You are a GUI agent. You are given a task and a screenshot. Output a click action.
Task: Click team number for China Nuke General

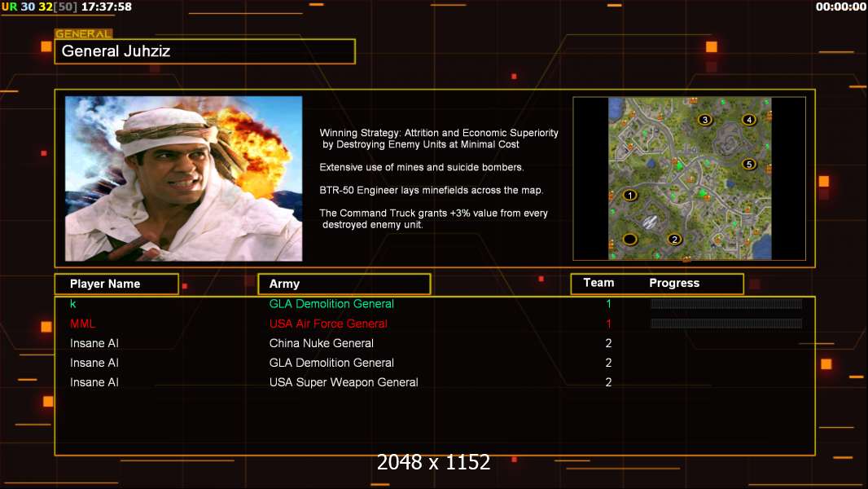click(x=608, y=343)
